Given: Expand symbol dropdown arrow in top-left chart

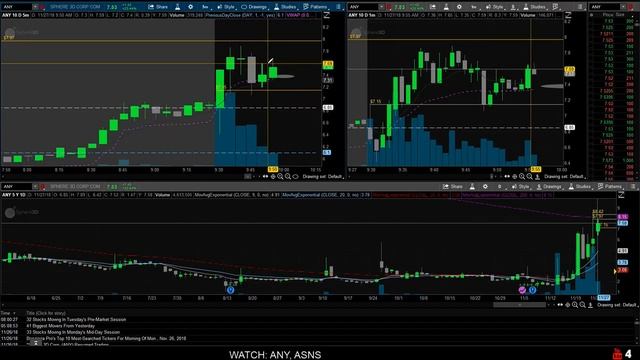Looking at the screenshot, I should click(35, 7).
